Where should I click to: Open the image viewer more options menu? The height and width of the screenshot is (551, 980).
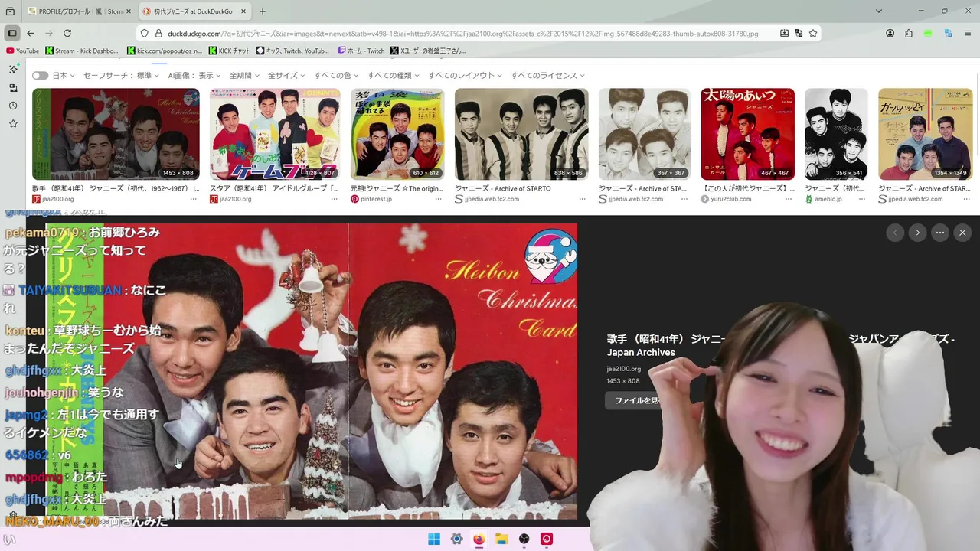[x=940, y=233]
